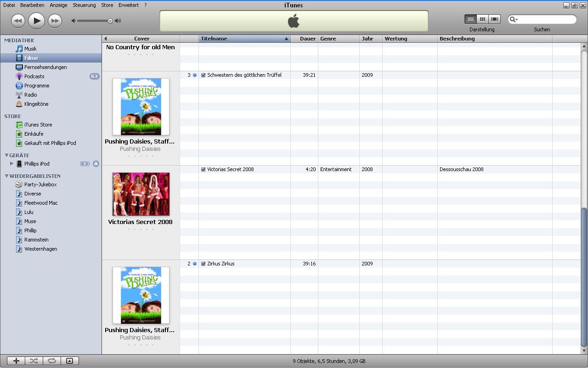Screen dimensions: 588x368
Task: Select Musik in the Mediathek
Action: pyautogui.click(x=51, y=49)
